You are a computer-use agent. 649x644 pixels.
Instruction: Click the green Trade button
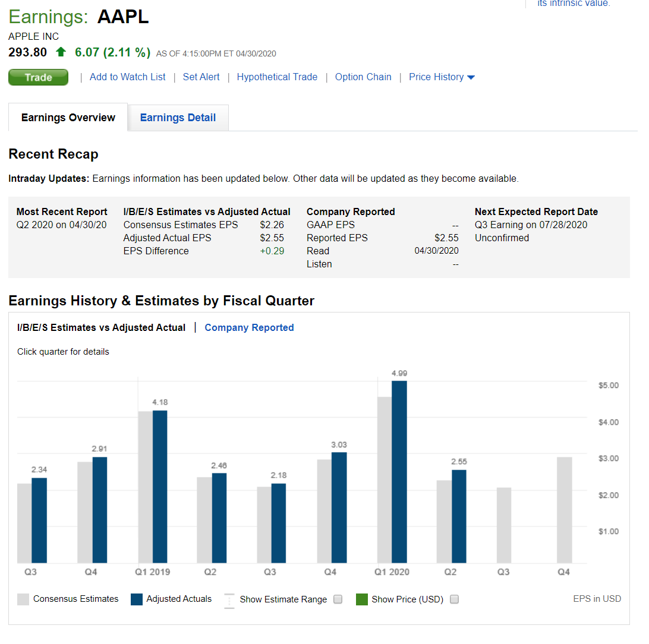click(38, 77)
